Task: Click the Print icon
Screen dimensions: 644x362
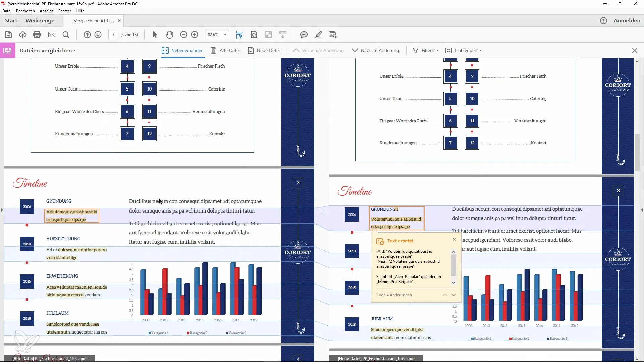Action: click(37, 35)
